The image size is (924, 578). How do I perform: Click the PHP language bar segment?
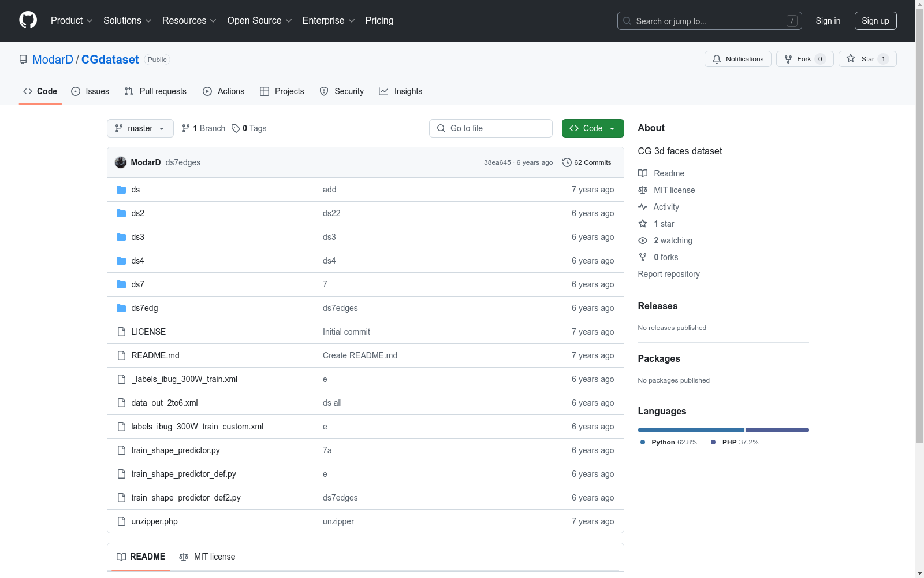point(777,430)
